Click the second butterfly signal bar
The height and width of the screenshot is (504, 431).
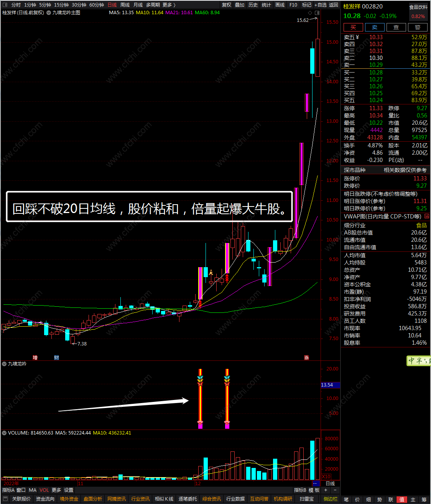tap(227, 398)
